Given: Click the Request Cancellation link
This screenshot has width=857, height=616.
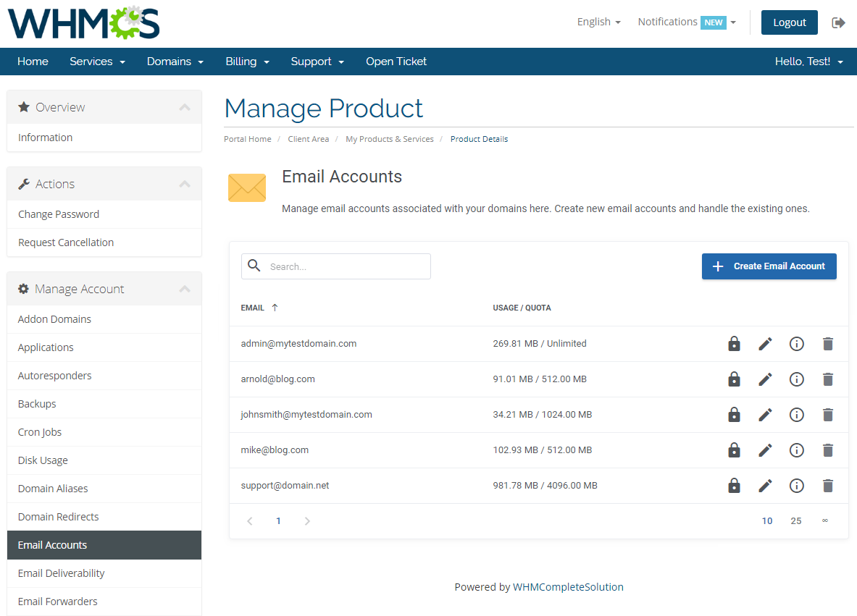Looking at the screenshot, I should pyautogui.click(x=65, y=242).
